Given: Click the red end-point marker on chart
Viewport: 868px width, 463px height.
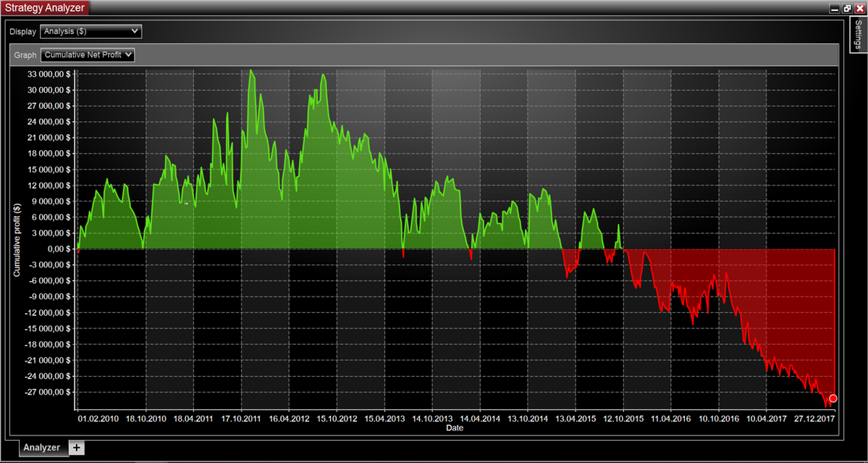Looking at the screenshot, I should click(x=833, y=399).
